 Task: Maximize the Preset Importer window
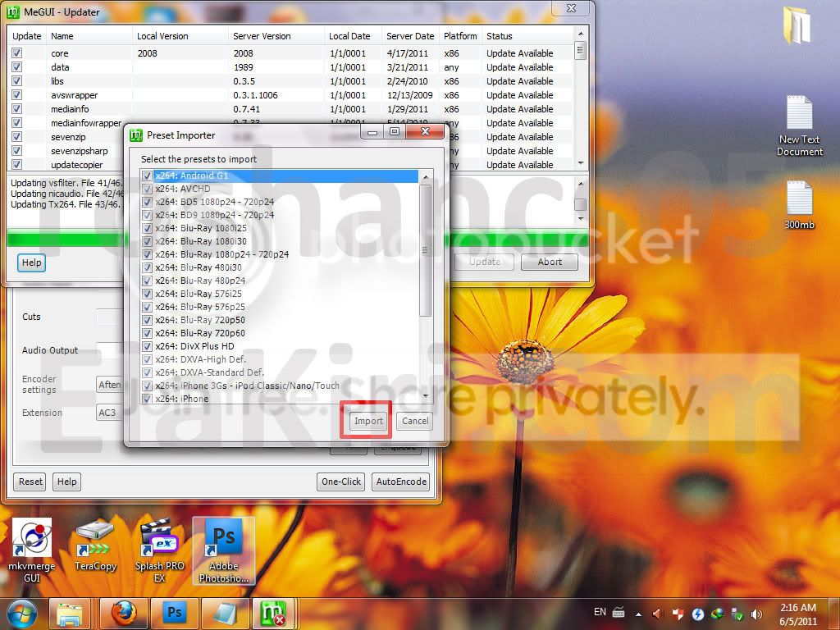[x=395, y=131]
